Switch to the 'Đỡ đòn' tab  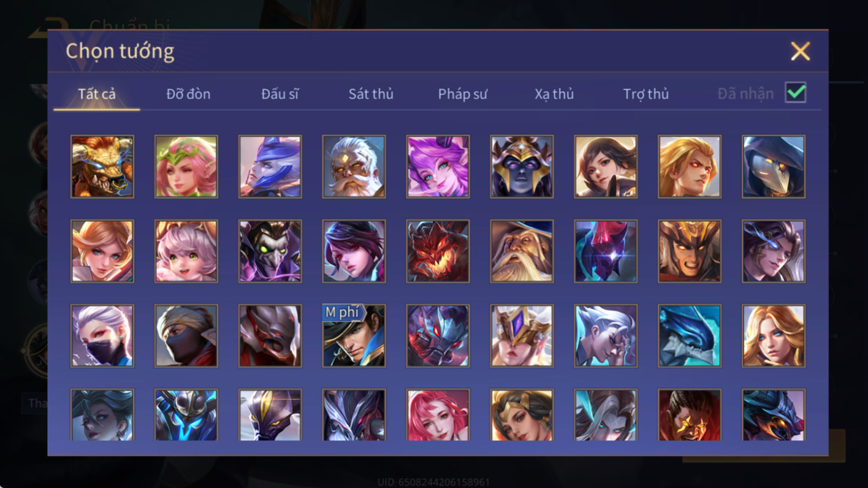point(188,94)
